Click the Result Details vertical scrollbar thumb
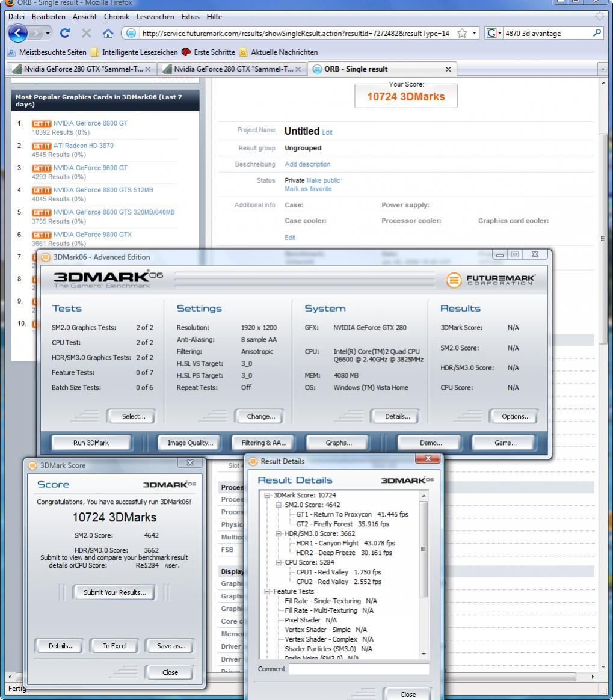The height and width of the screenshot is (700, 613). click(x=424, y=549)
